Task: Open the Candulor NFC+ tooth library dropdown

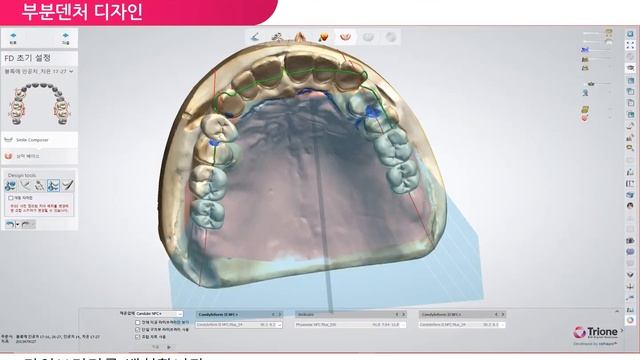Action: [x=159, y=313]
